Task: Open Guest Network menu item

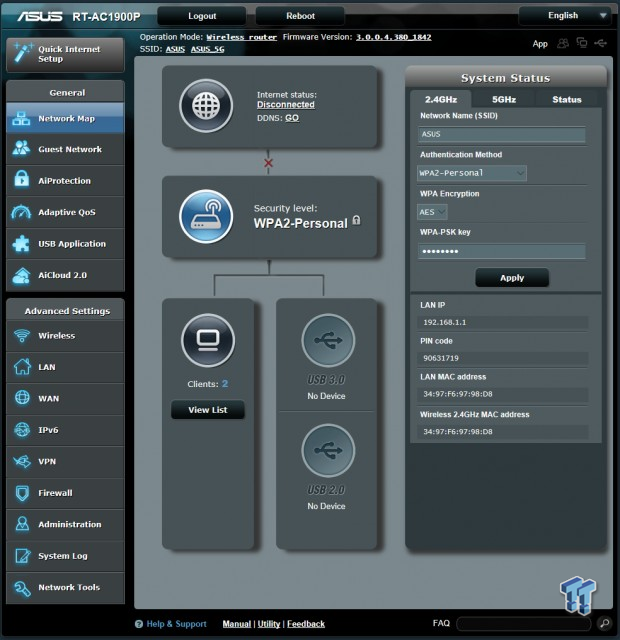Action: (65, 149)
